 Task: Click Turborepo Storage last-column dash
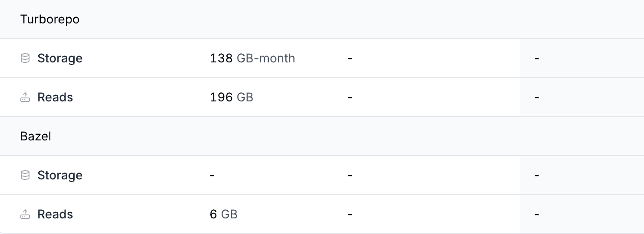(536, 58)
